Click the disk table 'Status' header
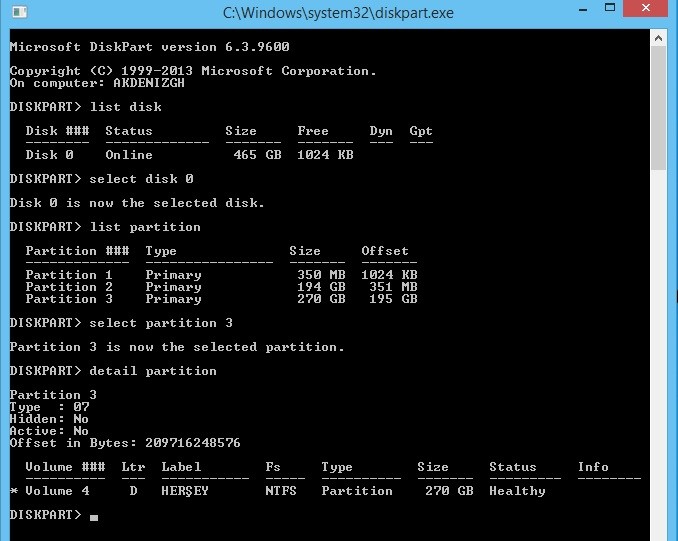This screenshot has height=541, width=678. [x=129, y=131]
